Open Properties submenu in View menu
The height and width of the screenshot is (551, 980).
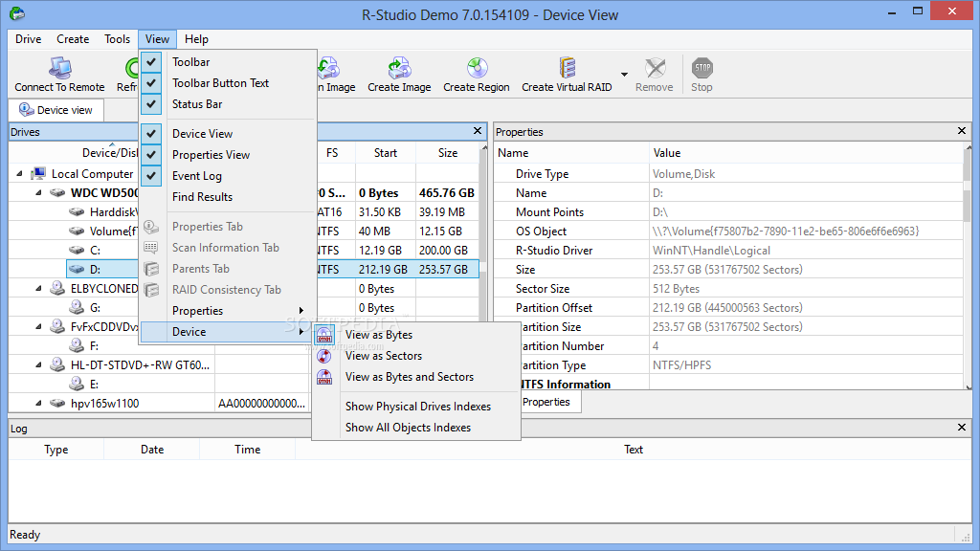coord(228,311)
